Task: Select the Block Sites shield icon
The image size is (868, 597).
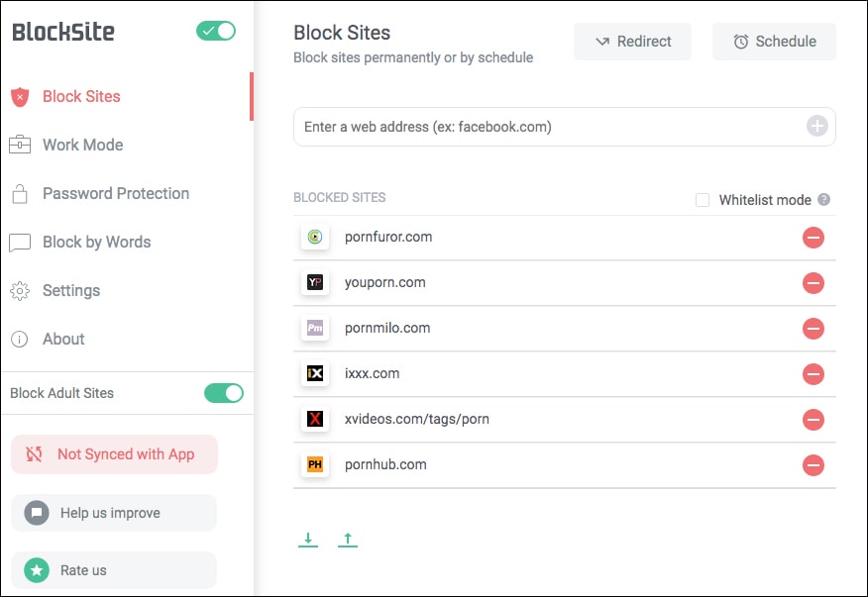Action: (21, 96)
